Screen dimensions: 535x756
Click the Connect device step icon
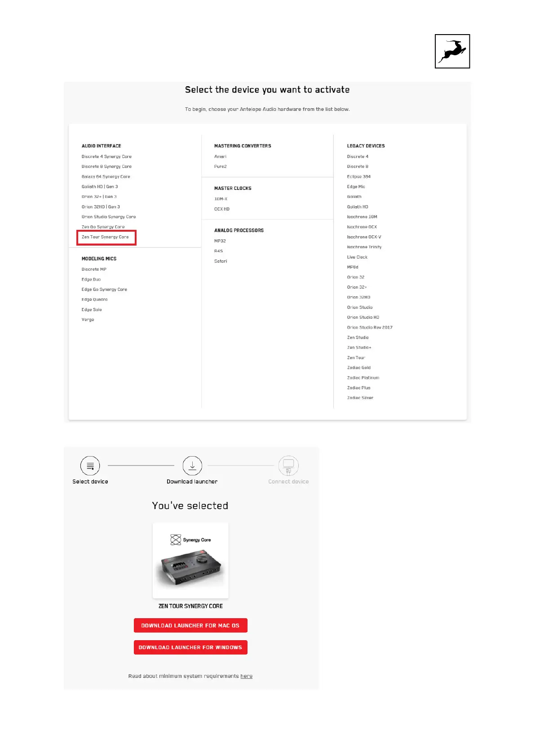tap(288, 466)
